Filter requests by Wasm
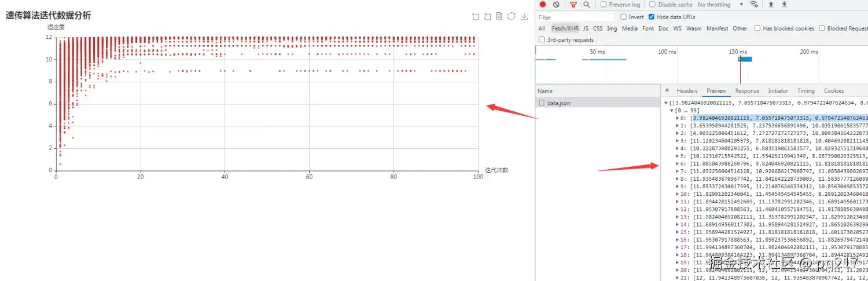The width and height of the screenshot is (868, 281). click(694, 28)
